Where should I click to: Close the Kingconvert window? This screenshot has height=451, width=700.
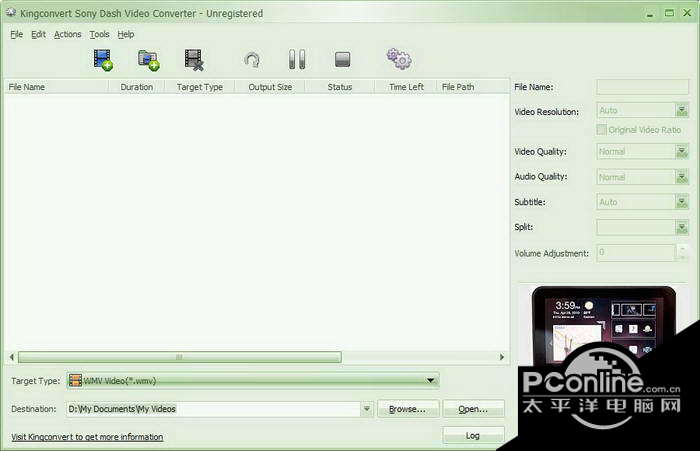point(688,13)
